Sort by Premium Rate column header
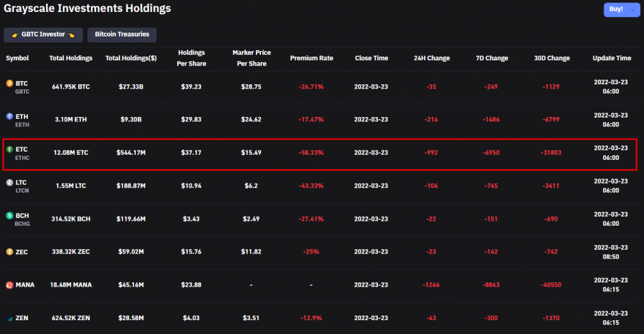Viewport: 644px width, 334px height. 311,58
